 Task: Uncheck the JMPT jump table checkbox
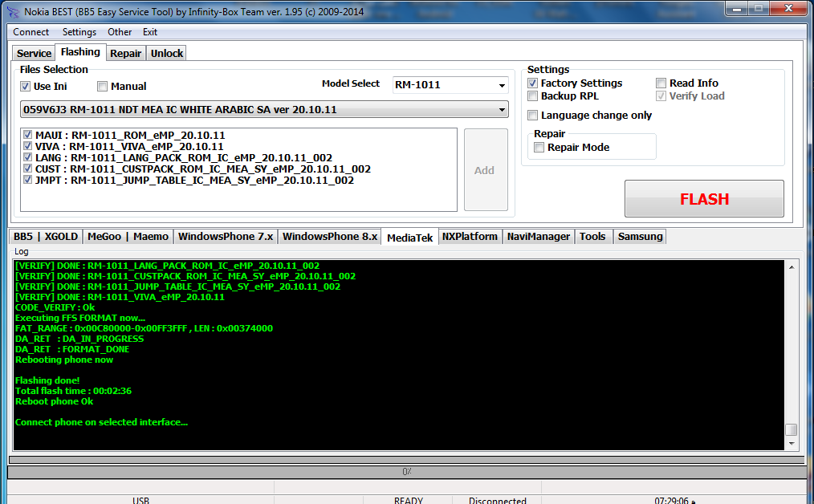click(27, 180)
